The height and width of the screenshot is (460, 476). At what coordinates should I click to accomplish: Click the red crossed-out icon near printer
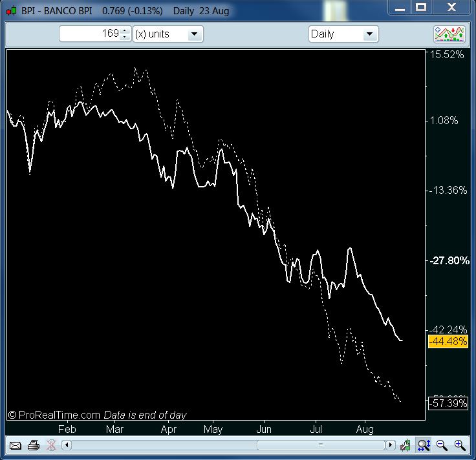[x=51, y=445]
